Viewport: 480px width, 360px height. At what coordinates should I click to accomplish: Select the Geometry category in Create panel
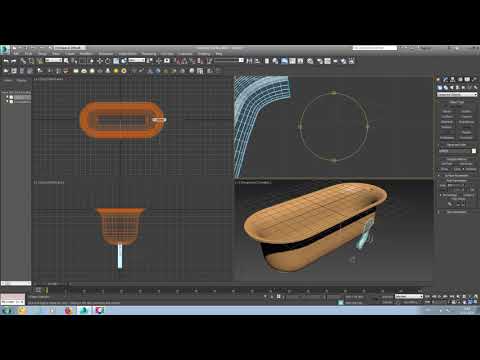440,87
